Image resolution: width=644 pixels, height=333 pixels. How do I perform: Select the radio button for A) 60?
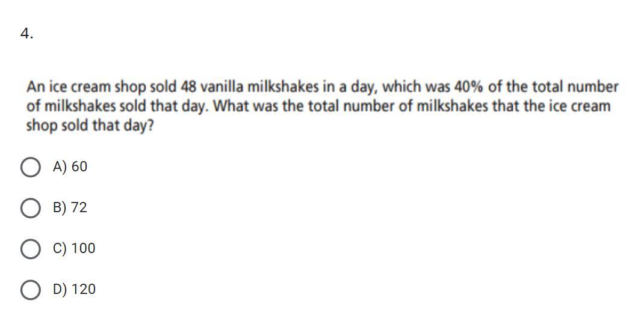click(30, 167)
